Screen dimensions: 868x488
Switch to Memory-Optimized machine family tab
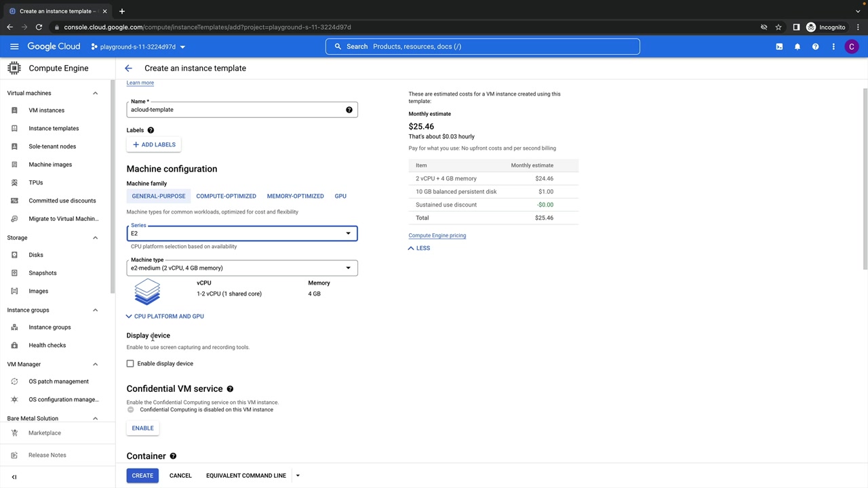[x=295, y=197]
